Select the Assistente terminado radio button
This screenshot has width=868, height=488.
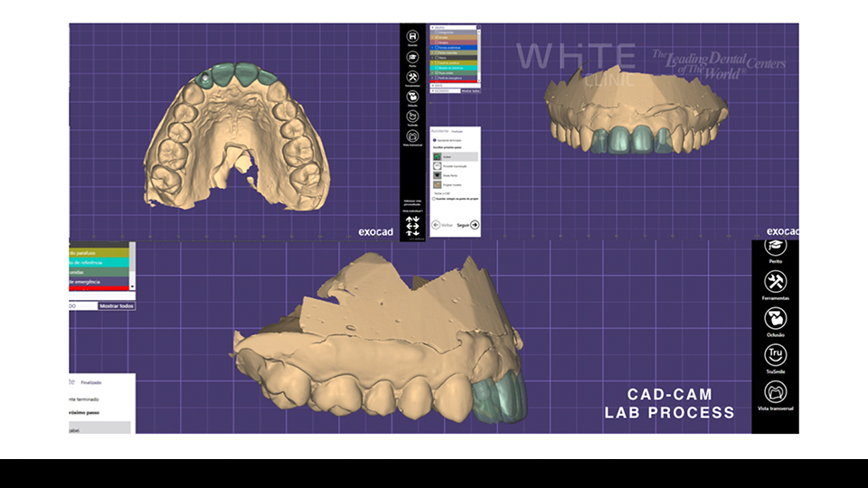[x=434, y=140]
